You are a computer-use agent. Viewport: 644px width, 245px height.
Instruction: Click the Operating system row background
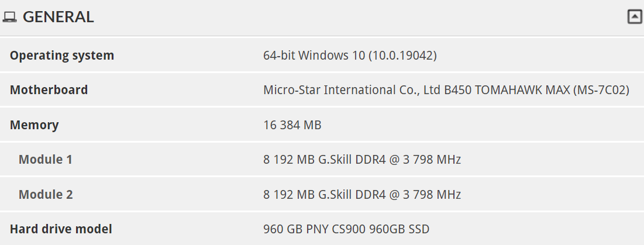click(x=322, y=56)
